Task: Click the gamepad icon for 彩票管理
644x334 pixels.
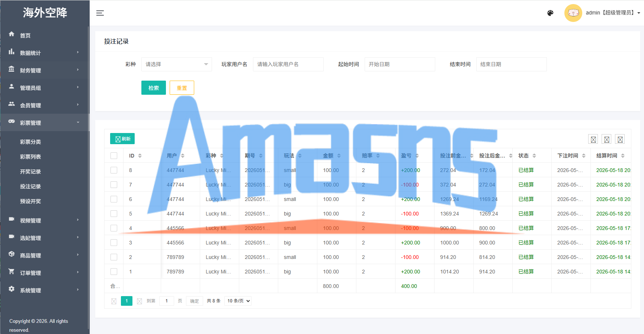Action: point(12,121)
